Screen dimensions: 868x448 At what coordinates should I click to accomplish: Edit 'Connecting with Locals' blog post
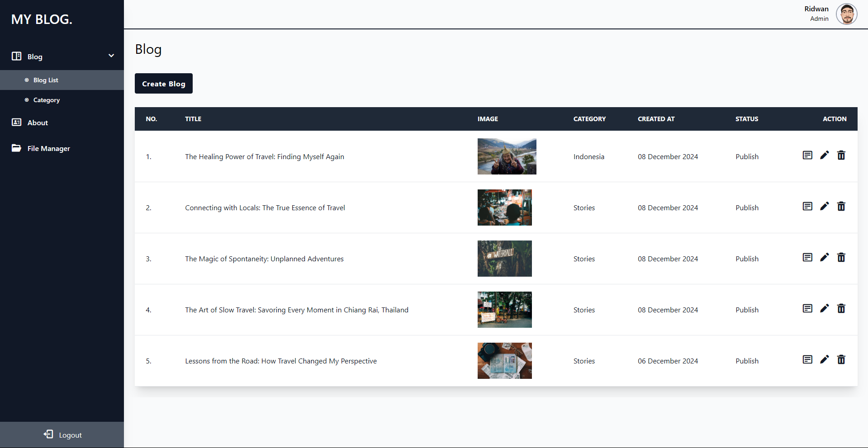pyautogui.click(x=825, y=206)
